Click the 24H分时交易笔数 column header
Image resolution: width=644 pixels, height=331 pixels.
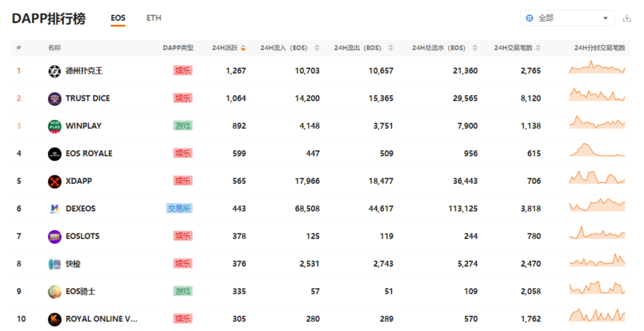(600, 48)
